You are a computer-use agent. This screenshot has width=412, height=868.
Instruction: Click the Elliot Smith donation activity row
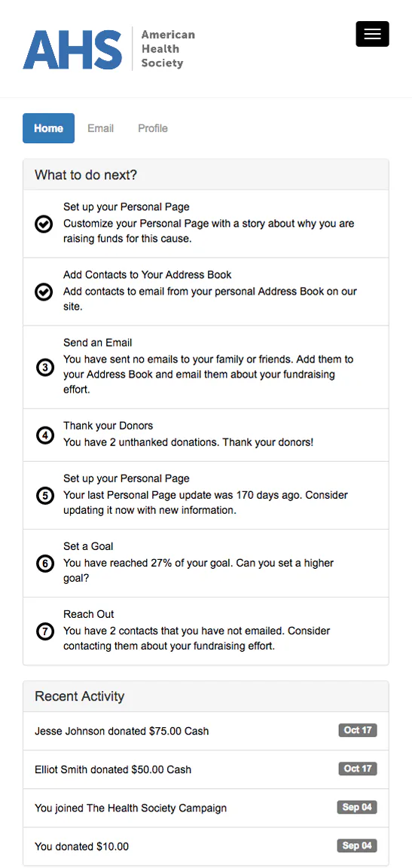[206, 769]
